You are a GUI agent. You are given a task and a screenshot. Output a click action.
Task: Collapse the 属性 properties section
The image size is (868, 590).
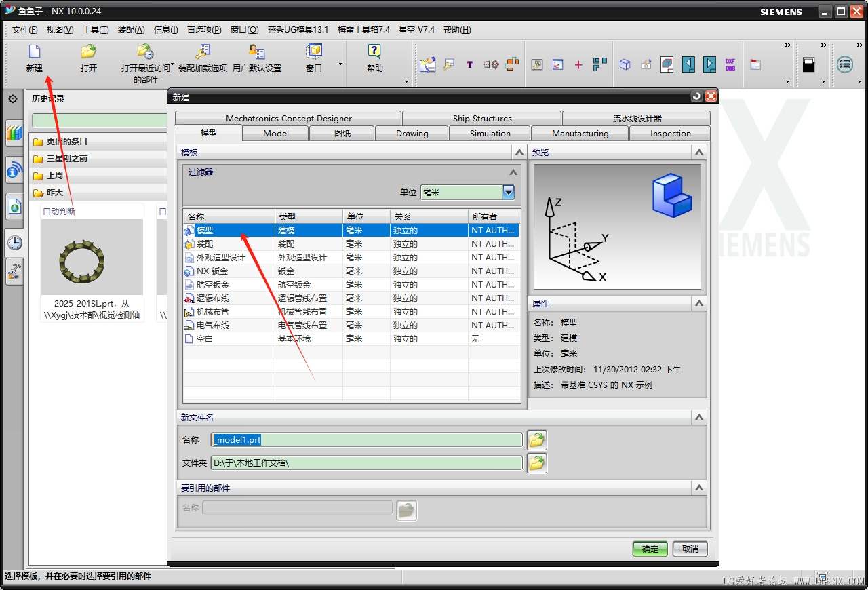point(700,304)
